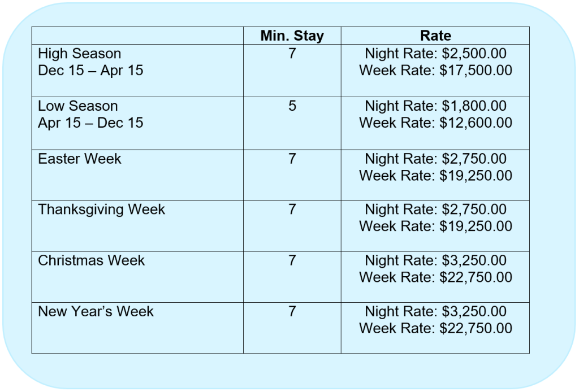Image resolution: width=579 pixels, height=392 pixels.
Task: Select the Low Season label
Action: [78, 106]
